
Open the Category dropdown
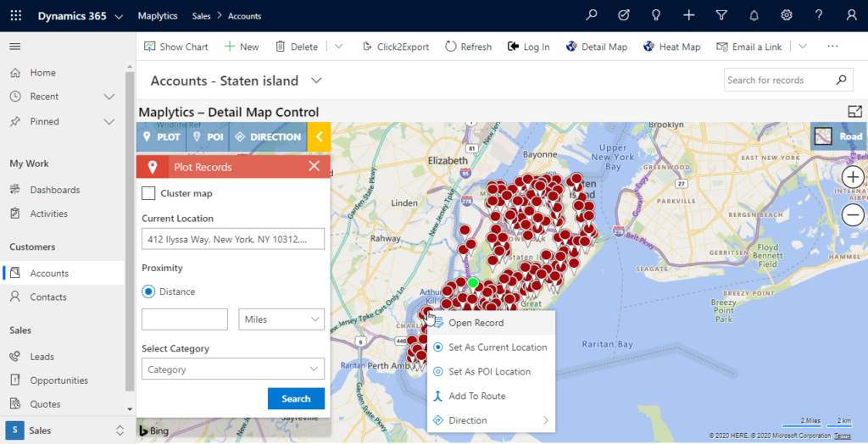(x=233, y=369)
